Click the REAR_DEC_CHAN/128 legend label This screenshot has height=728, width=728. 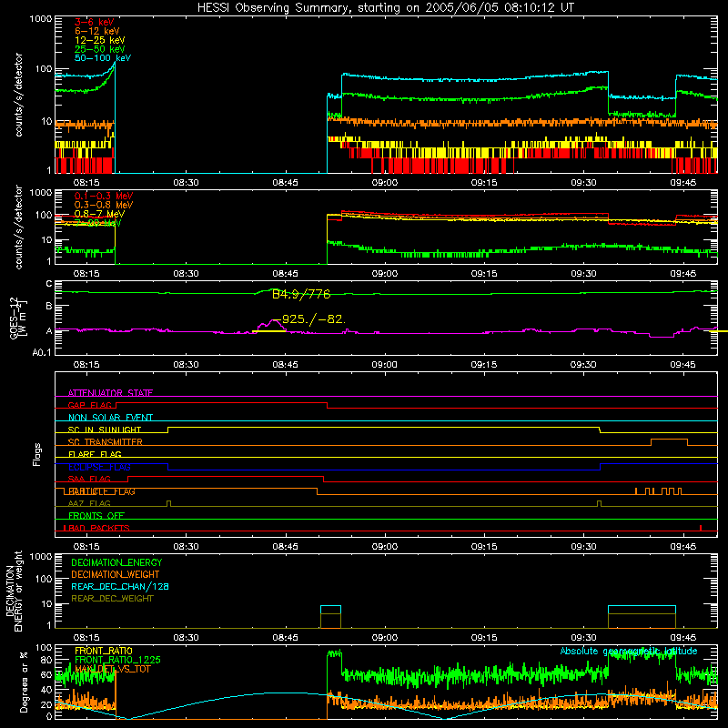click(x=120, y=586)
